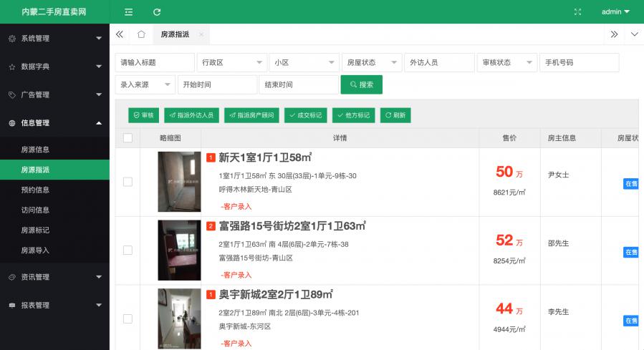Click the 系统管理 gear icon in the sidebar
The width and height of the screenshot is (644, 350).
pos(11,39)
